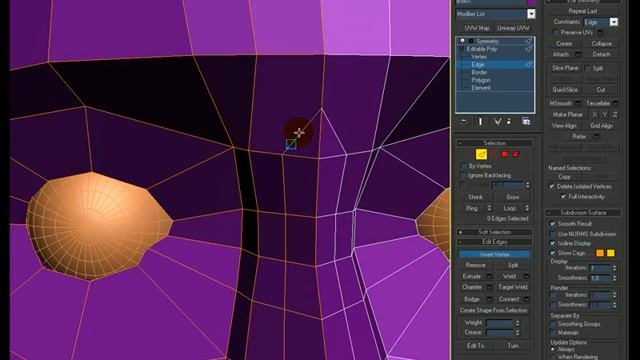The image size is (640, 360).
Task: Adjust the Ring spinner arrows
Action: [x=489, y=208]
